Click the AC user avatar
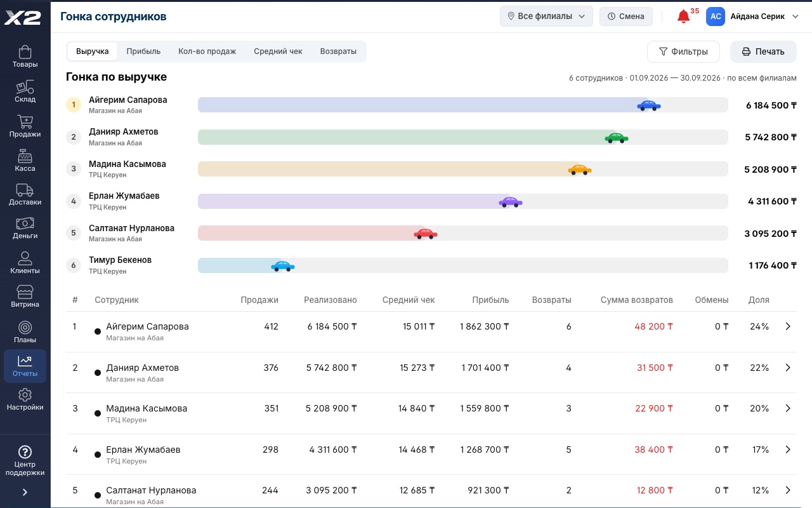 [716, 17]
